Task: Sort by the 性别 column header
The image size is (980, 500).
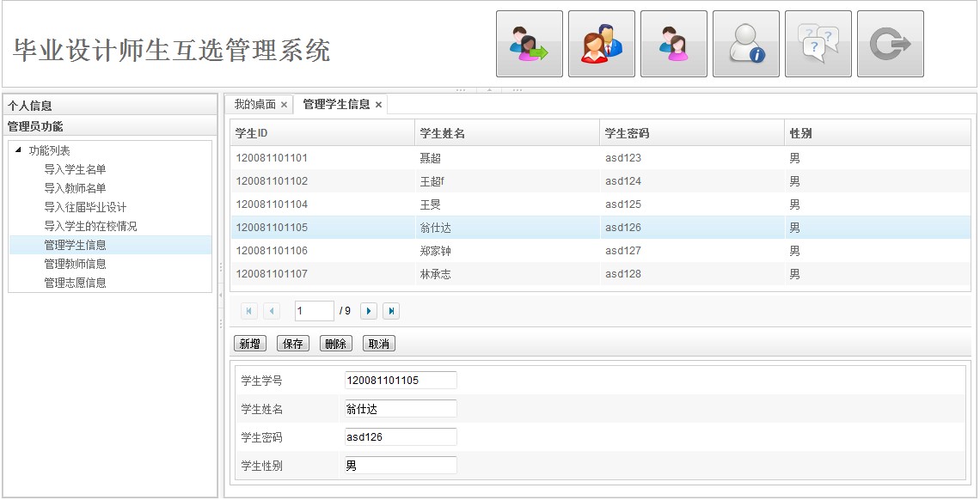Action: (x=878, y=133)
